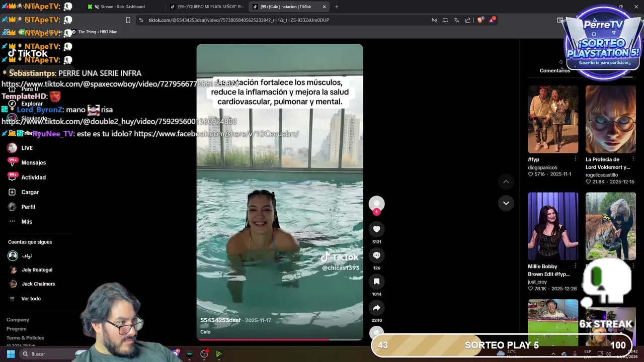Follow the creator with the red plus badge
Viewport: 644px width, 362px height.
point(376,212)
